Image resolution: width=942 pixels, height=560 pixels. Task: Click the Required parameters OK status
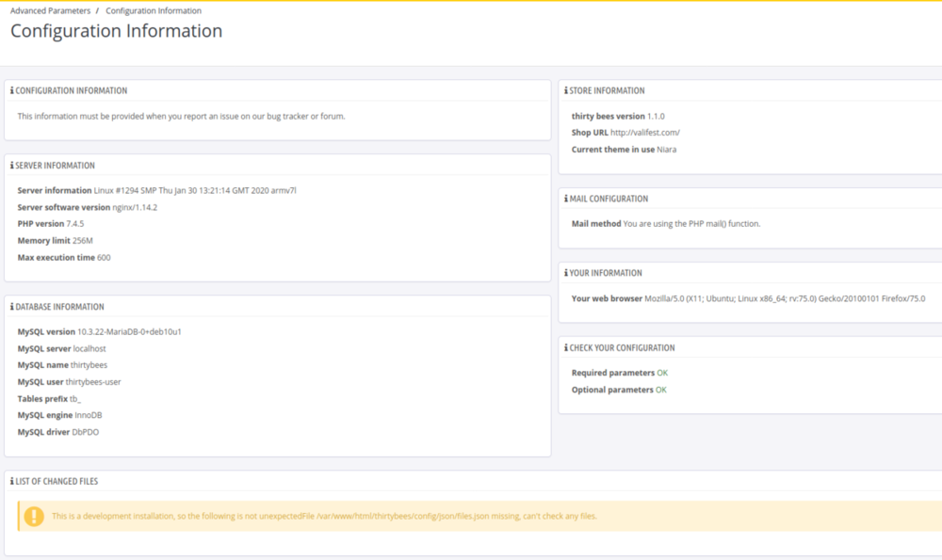tap(661, 373)
